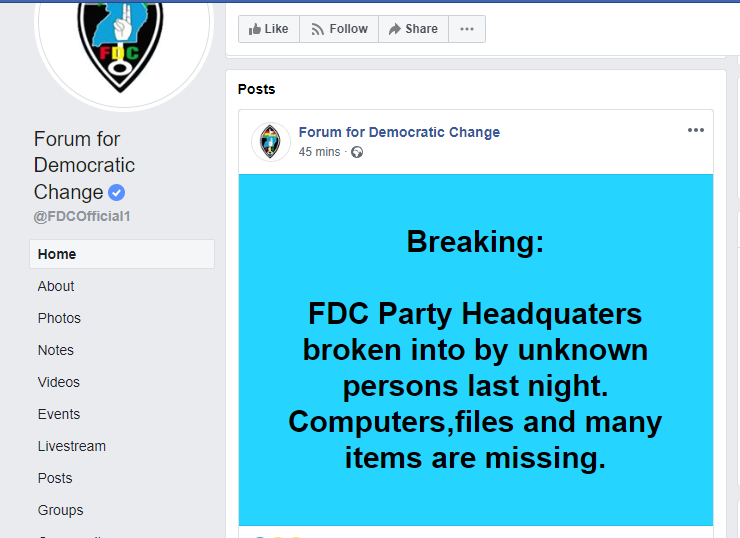Open the Events page
Viewport: 740px width, 538px height.
(x=59, y=414)
